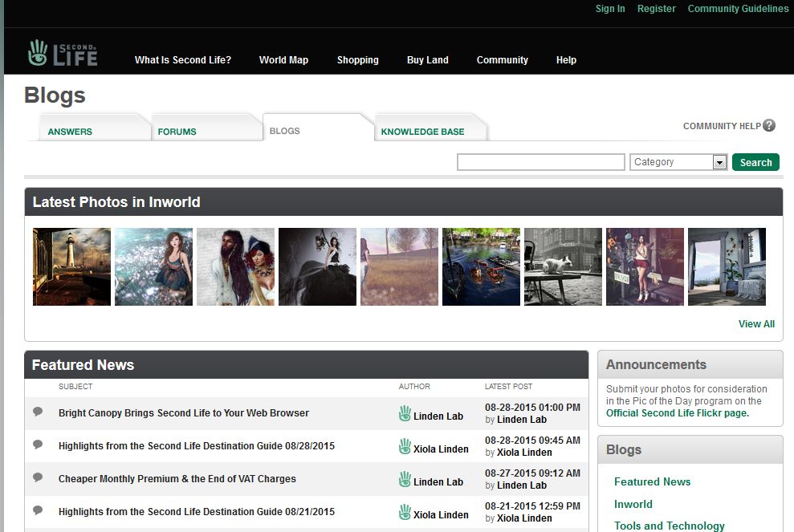Open the cat on table photo thumbnail
The image size is (794, 532).
(x=563, y=266)
